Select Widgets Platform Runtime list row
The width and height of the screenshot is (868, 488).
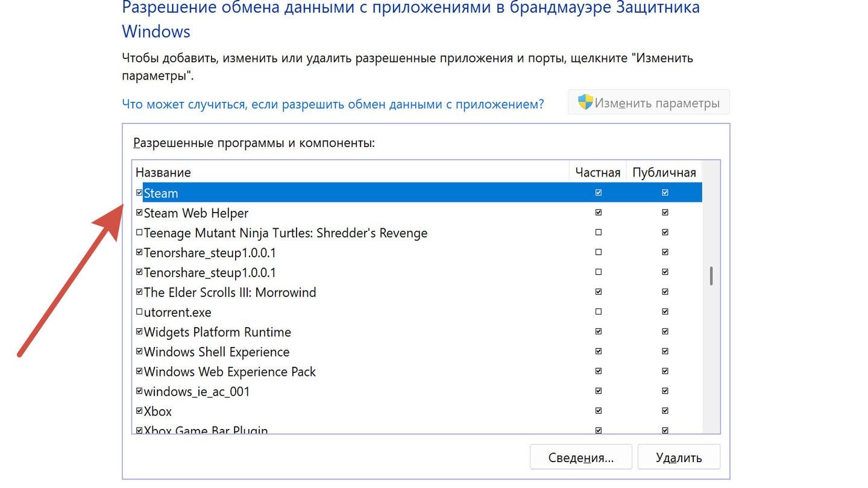(x=217, y=332)
